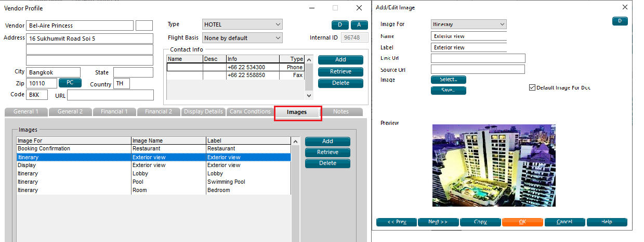Switch to the Notes tab
This screenshot has width=644, height=242.
341,111
